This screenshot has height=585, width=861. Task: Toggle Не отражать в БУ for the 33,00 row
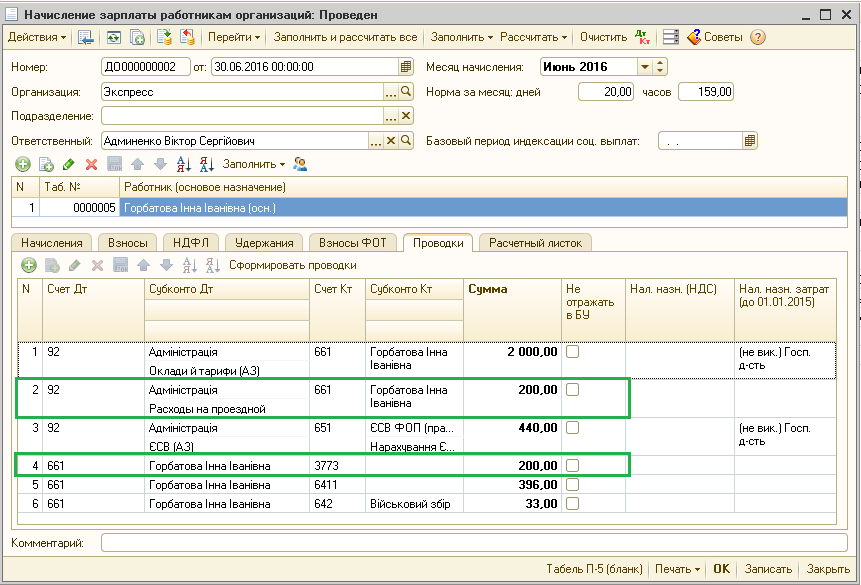click(573, 504)
